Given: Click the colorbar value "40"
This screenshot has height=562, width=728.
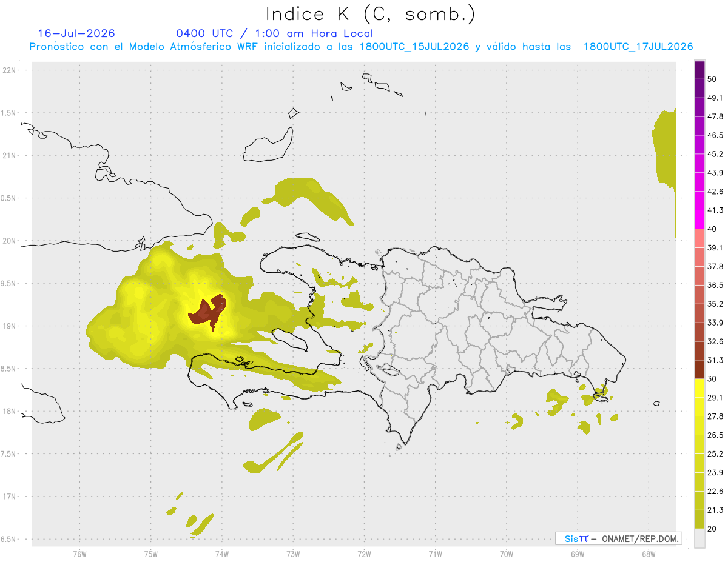Looking at the screenshot, I should pyautogui.click(x=713, y=229).
